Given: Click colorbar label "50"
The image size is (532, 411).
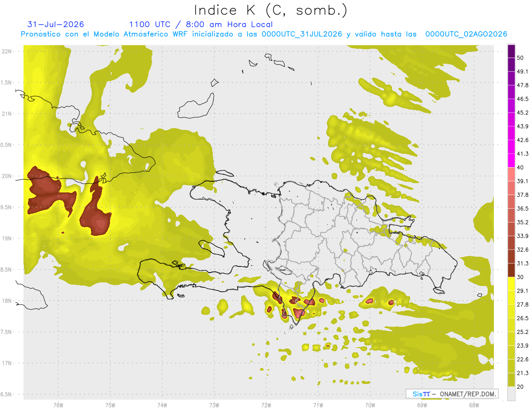Looking at the screenshot, I should tap(520, 58).
